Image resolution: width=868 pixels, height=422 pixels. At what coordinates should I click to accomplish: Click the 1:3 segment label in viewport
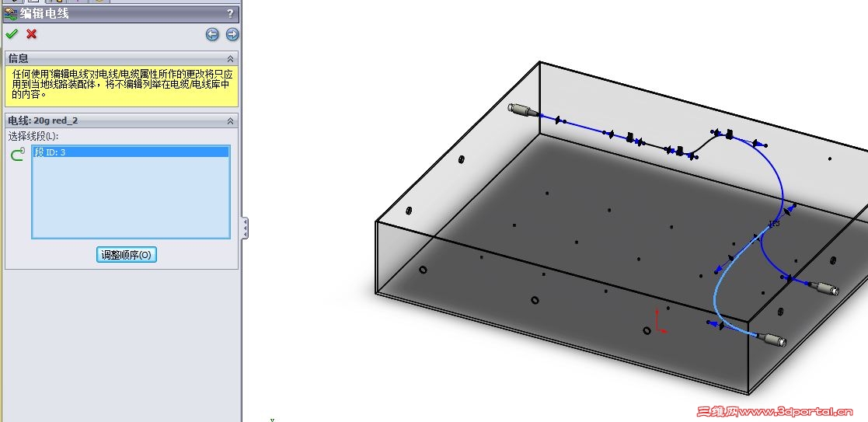point(775,224)
